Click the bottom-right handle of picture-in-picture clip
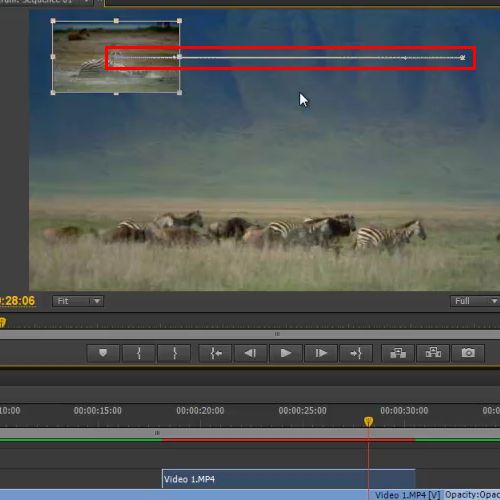The height and width of the screenshot is (500, 500). pyautogui.click(x=180, y=93)
